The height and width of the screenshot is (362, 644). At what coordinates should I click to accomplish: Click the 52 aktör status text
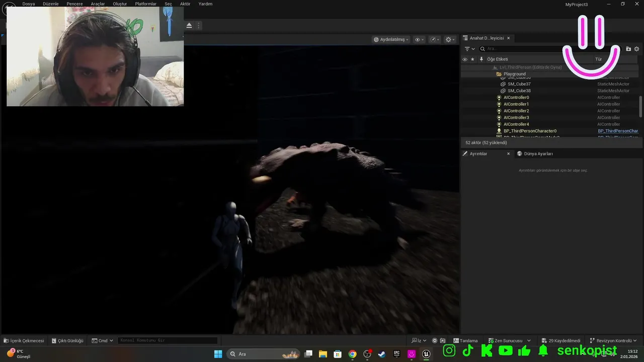pyautogui.click(x=486, y=143)
